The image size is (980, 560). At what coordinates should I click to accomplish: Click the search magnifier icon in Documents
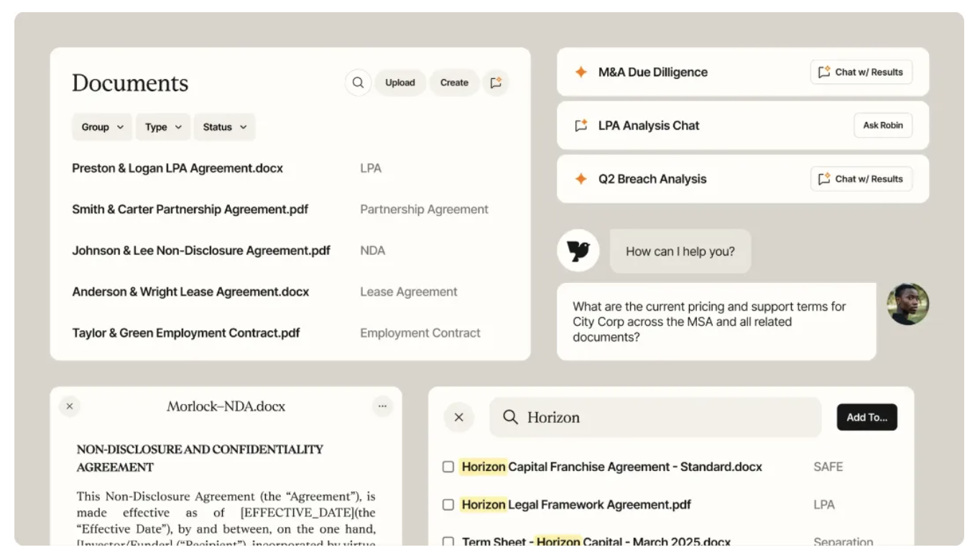(358, 83)
